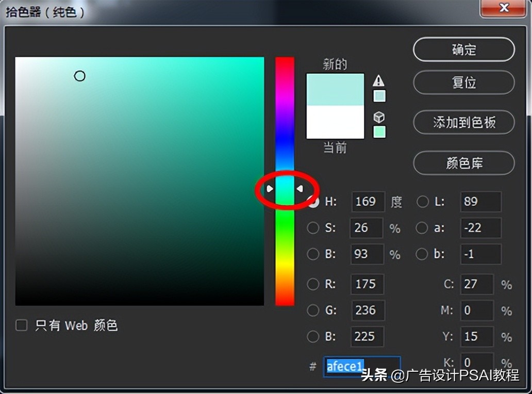Enable the only Web colors checkbox
This screenshot has height=394, width=532.
tap(21, 325)
